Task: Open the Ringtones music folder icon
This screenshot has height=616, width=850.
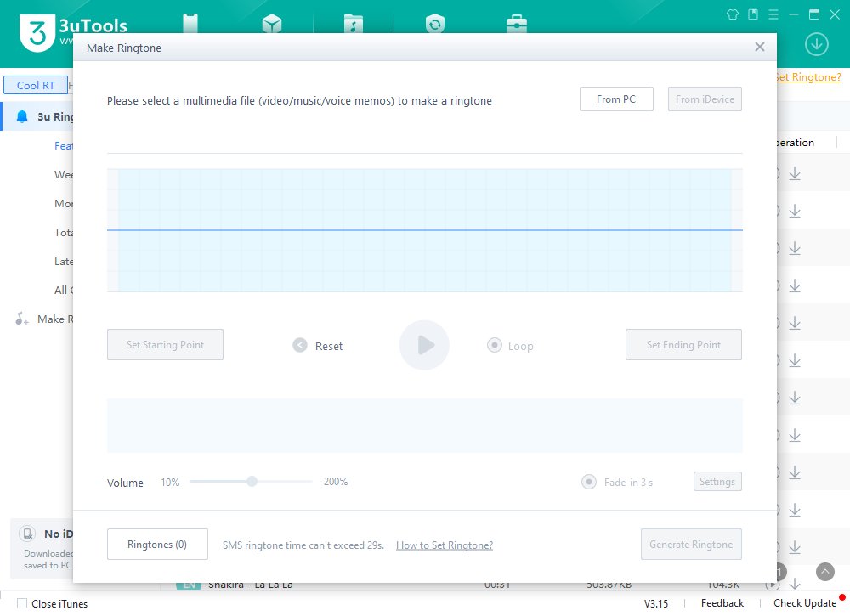Action: [x=354, y=23]
